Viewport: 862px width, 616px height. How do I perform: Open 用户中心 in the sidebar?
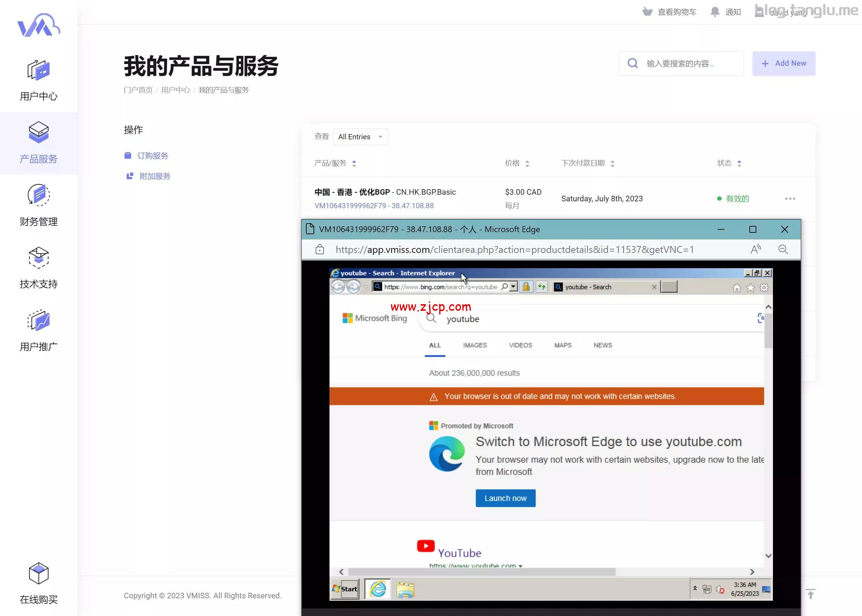pos(39,81)
